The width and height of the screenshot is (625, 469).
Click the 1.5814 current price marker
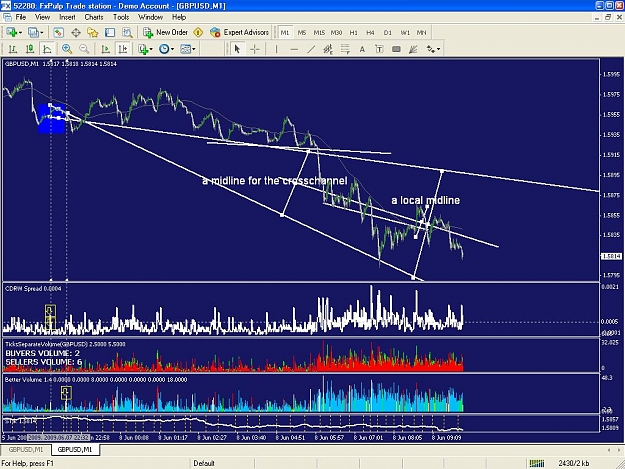click(611, 256)
